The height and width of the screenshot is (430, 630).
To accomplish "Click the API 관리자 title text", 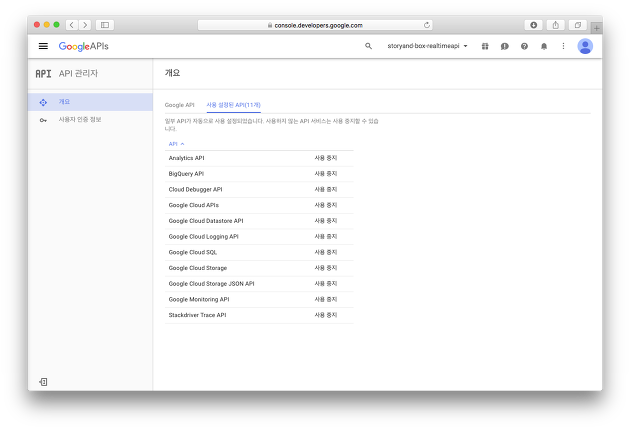I will pyautogui.click(x=78, y=74).
